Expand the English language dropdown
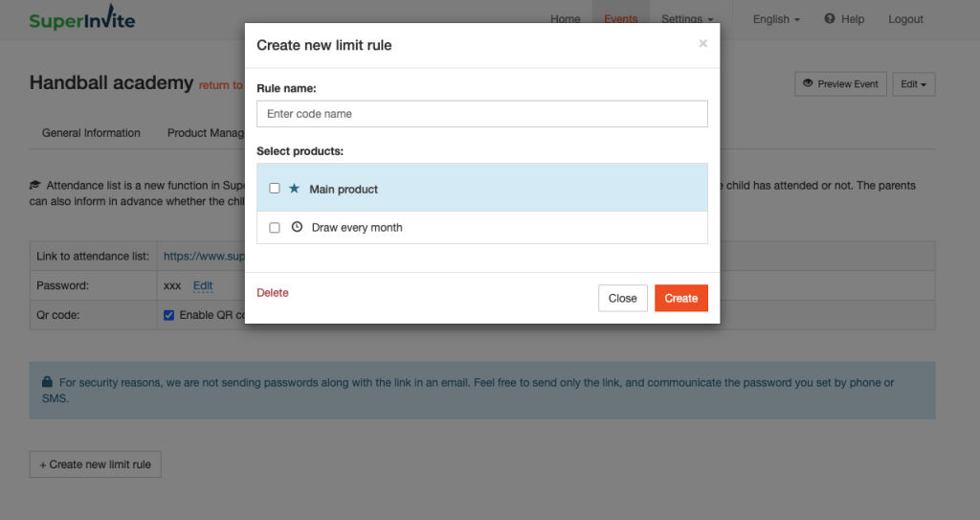Image resolution: width=980 pixels, height=520 pixels. 776,19
